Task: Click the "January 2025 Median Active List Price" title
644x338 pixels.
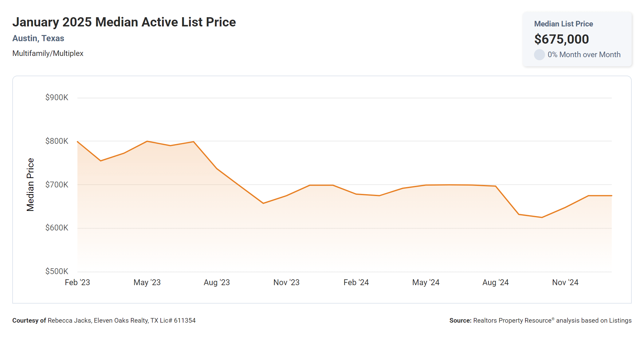Action: 124,22
